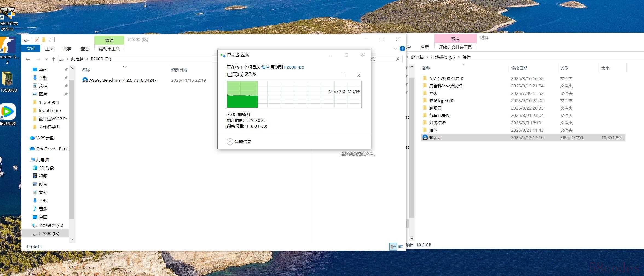Open the 文件 menu tab
This screenshot has height=276, width=644.
point(31,48)
